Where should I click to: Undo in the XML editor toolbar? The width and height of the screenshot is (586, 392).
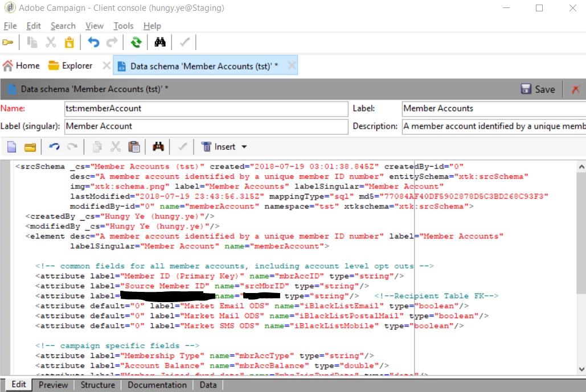54,147
